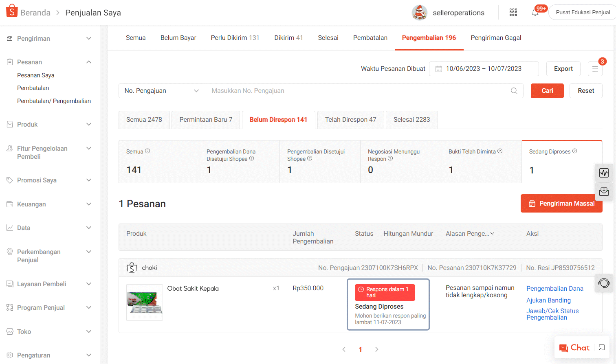Click the magnifier icon in the search bar
616x364 pixels.
(x=514, y=90)
